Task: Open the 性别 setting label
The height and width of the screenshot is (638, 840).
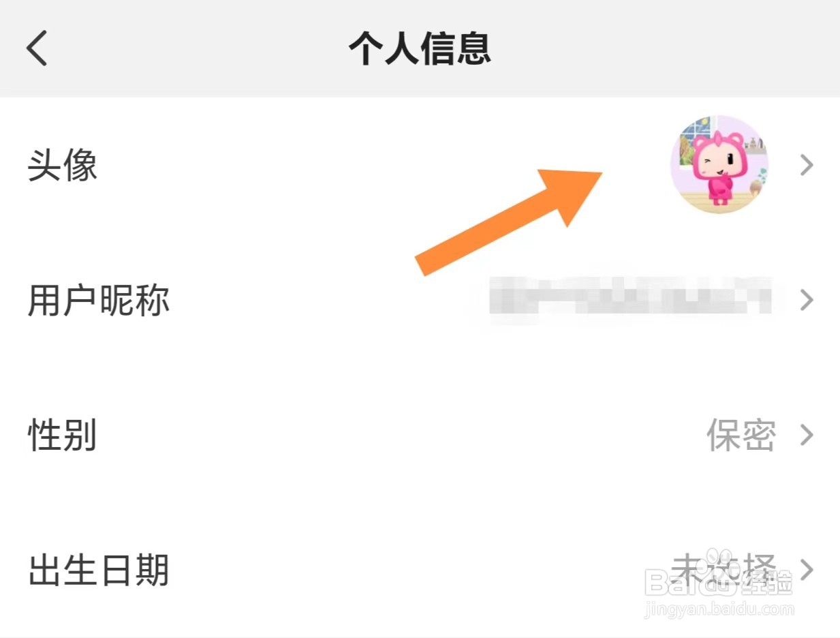Action: 63,435
